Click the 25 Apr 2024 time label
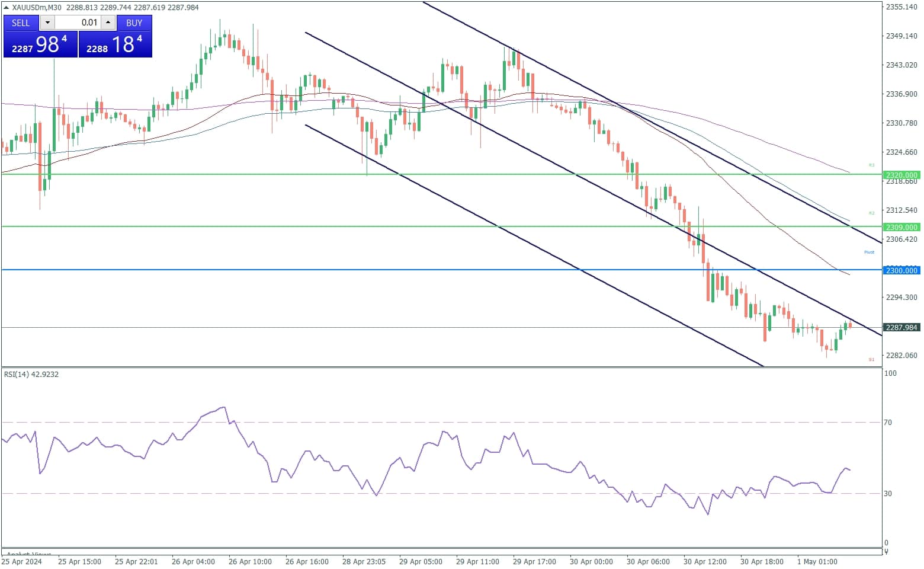The width and height of the screenshot is (924, 569). coord(22,561)
